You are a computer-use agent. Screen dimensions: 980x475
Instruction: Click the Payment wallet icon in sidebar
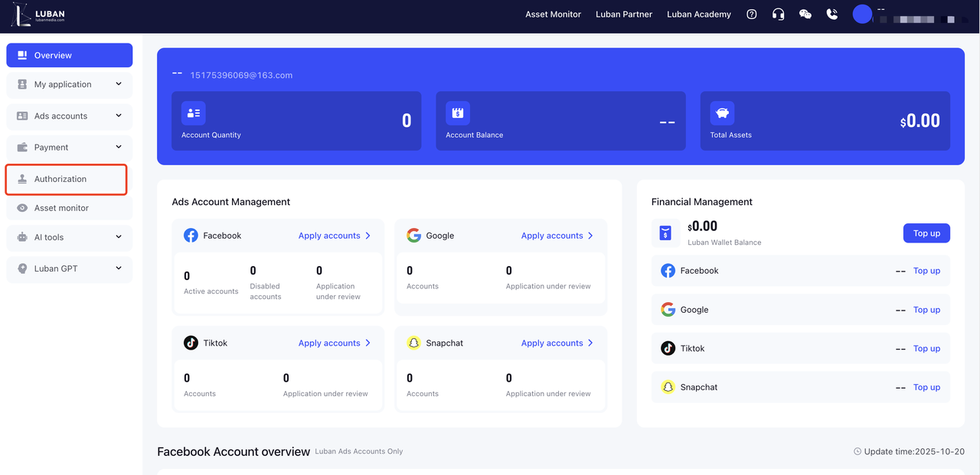point(22,147)
